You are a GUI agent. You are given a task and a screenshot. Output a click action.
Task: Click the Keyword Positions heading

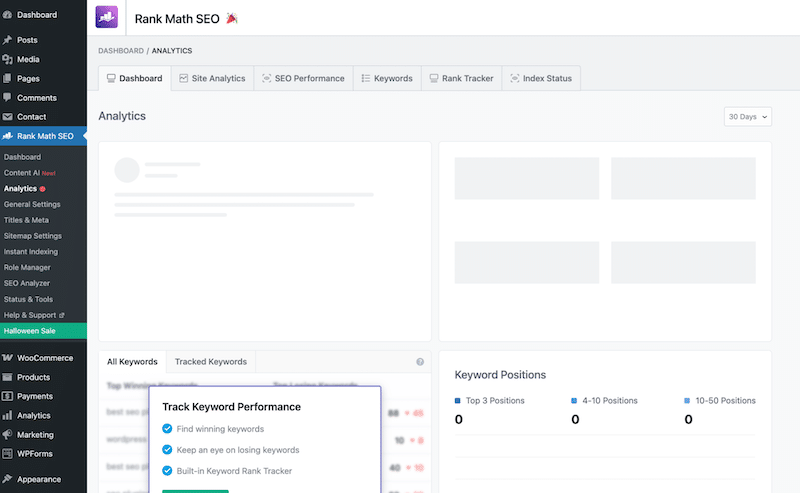point(500,375)
